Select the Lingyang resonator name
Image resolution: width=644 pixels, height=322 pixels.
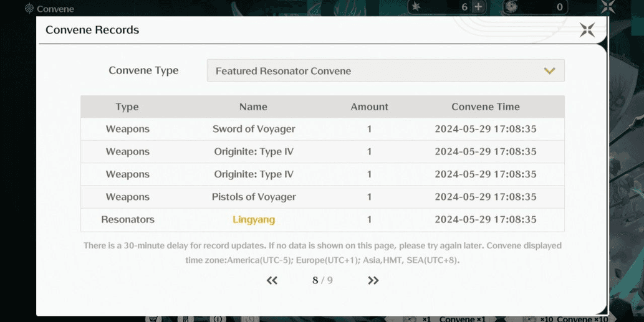[x=254, y=219]
